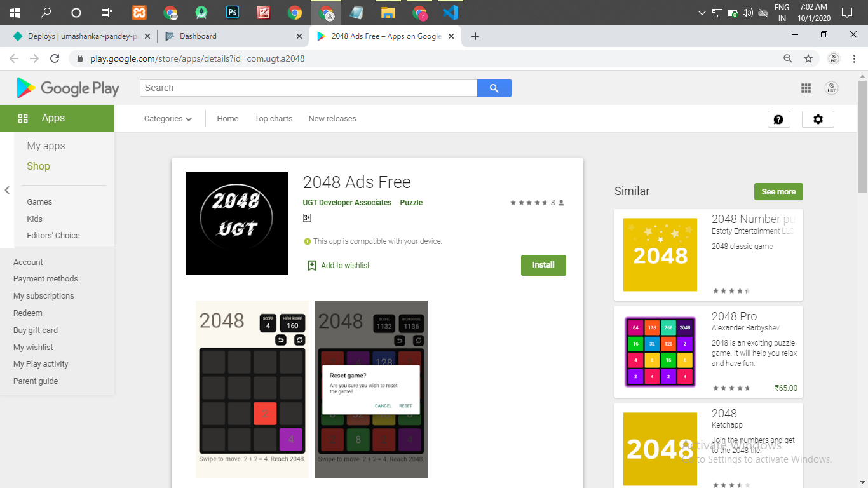868x488 pixels.
Task: Click the Google Play logo
Action: click(x=68, y=88)
